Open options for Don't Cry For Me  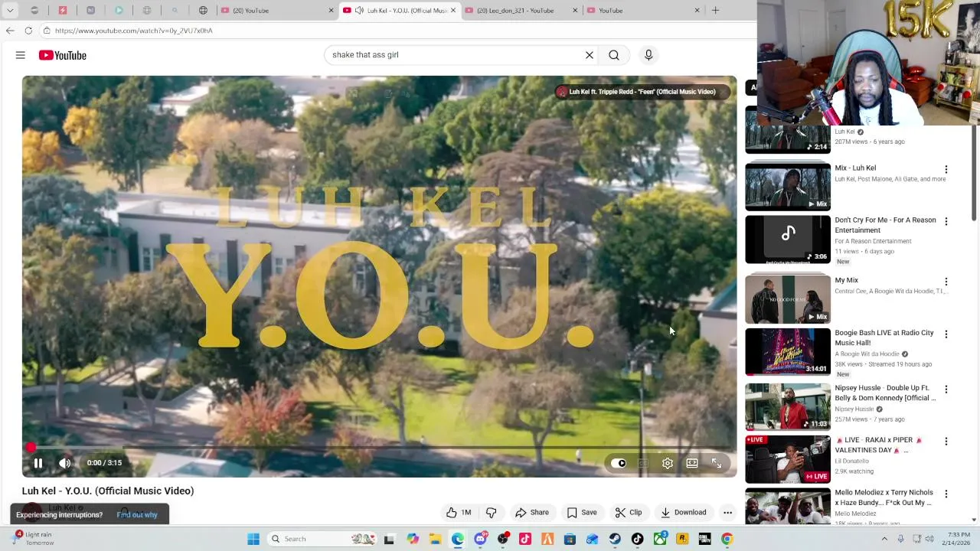(x=946, y=221)
